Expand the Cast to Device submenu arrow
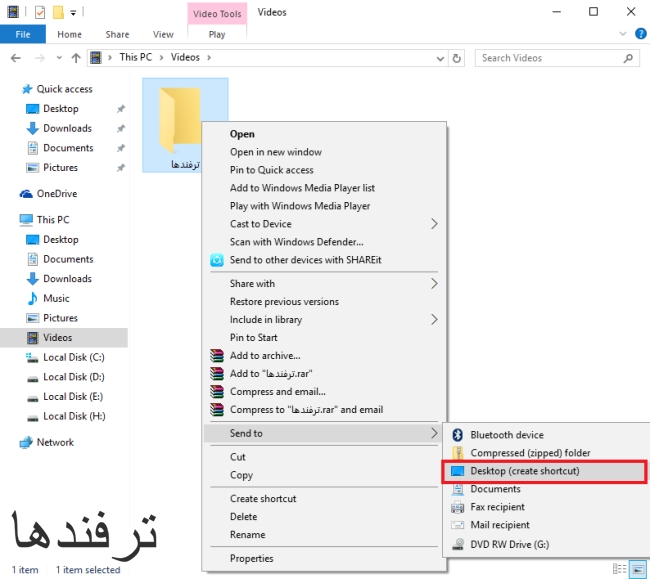Viewport: 650px width, 579px height. (x=434, y=224)
